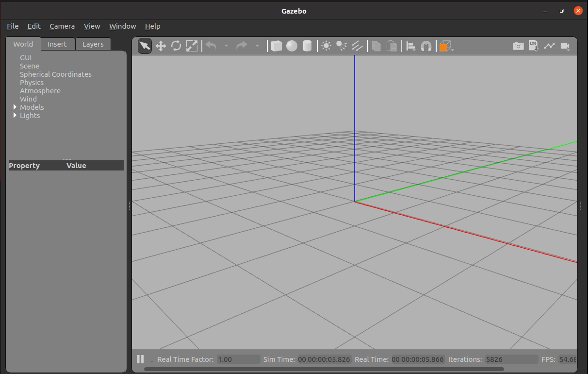
Task: Click the FPS value field
Action: [568, 359]
